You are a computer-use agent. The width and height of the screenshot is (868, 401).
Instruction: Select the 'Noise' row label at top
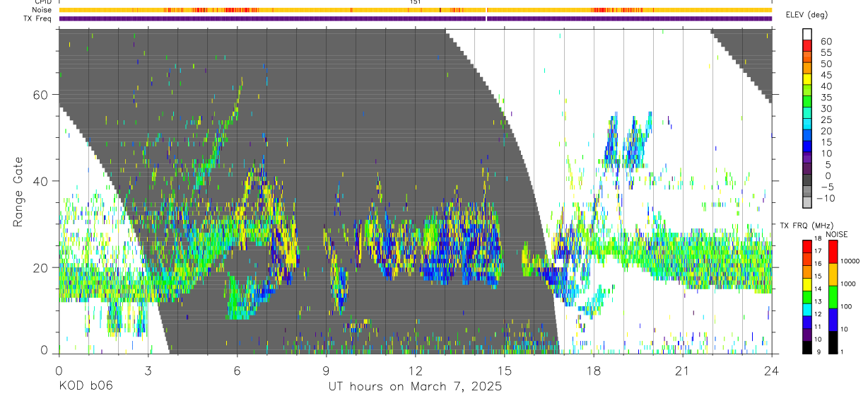pos(42,10)
